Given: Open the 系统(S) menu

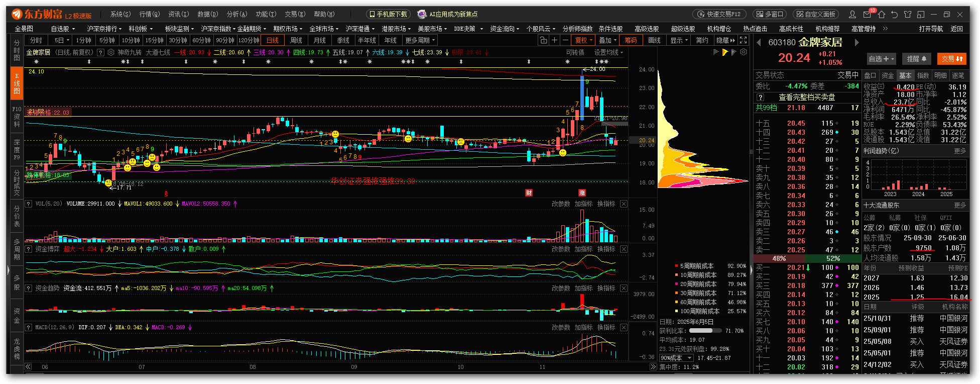Looking at the screenshot, I should pyautogui.click(x=120, y=15).
